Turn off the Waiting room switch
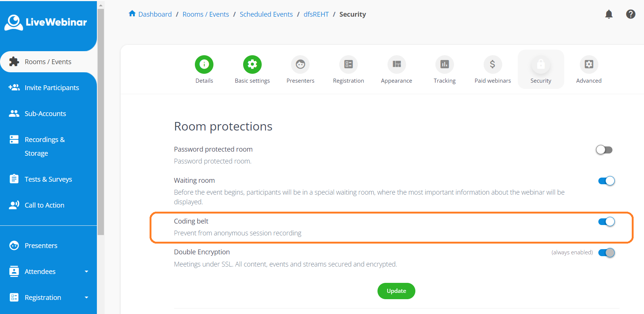 (606, 181)
